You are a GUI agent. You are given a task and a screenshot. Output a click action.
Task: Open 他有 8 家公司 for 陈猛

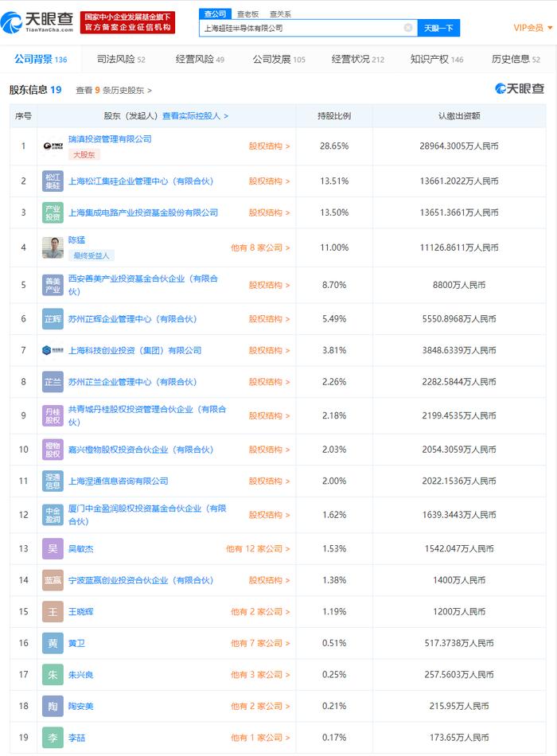coord(260,247)
